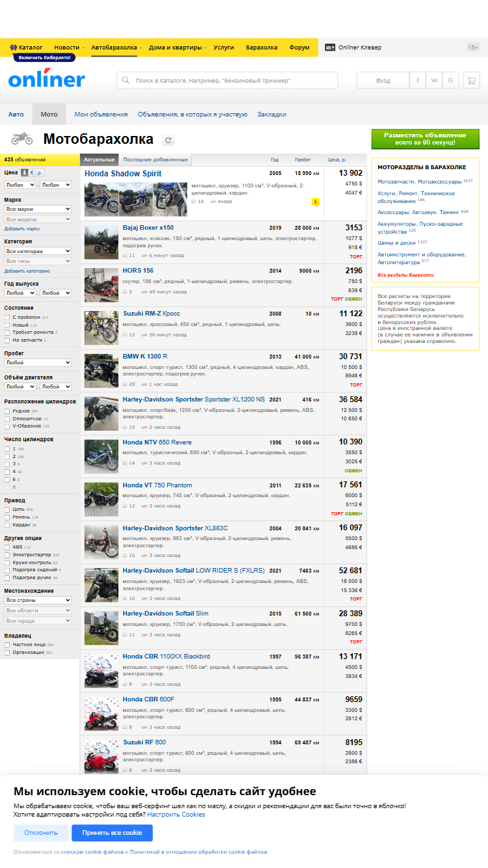Click the Onliner logo

46,79
